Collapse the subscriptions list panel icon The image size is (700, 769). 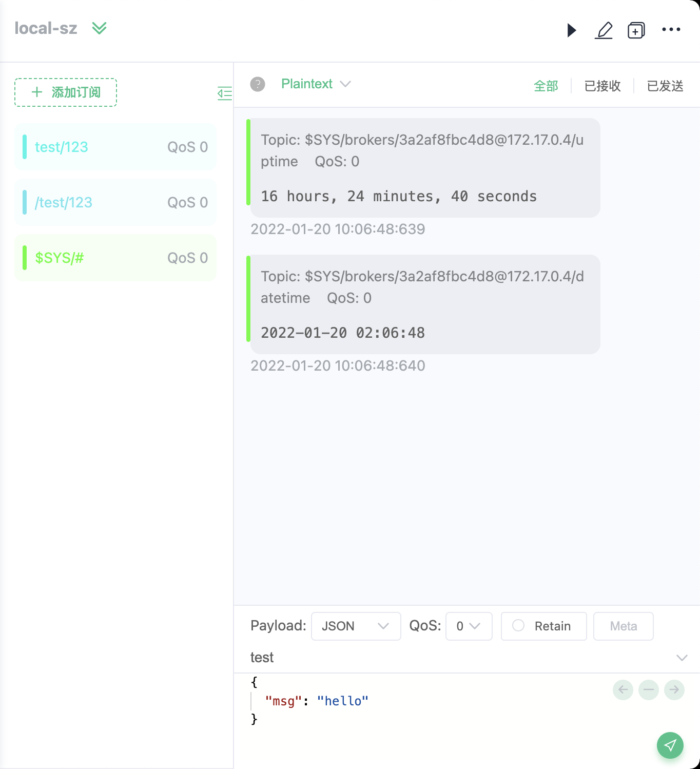tap(225, 93)
